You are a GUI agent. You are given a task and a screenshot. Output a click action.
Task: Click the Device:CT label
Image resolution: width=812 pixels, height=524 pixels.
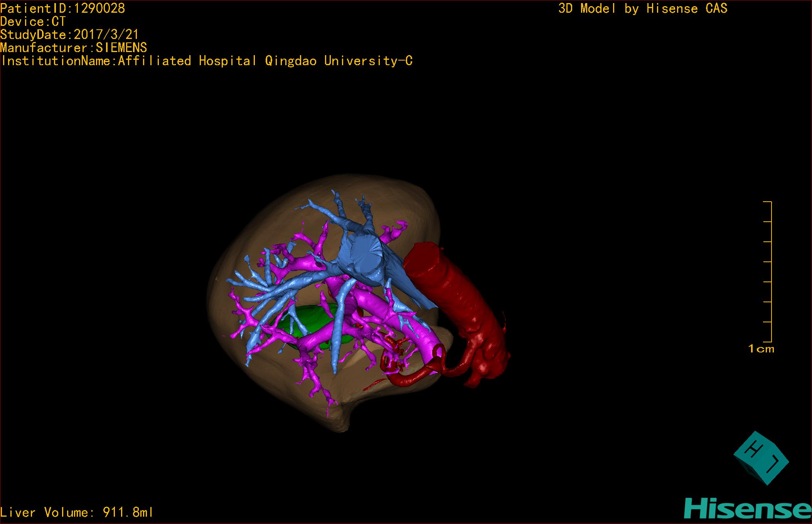pyautogui.click(x=33, y=22)
